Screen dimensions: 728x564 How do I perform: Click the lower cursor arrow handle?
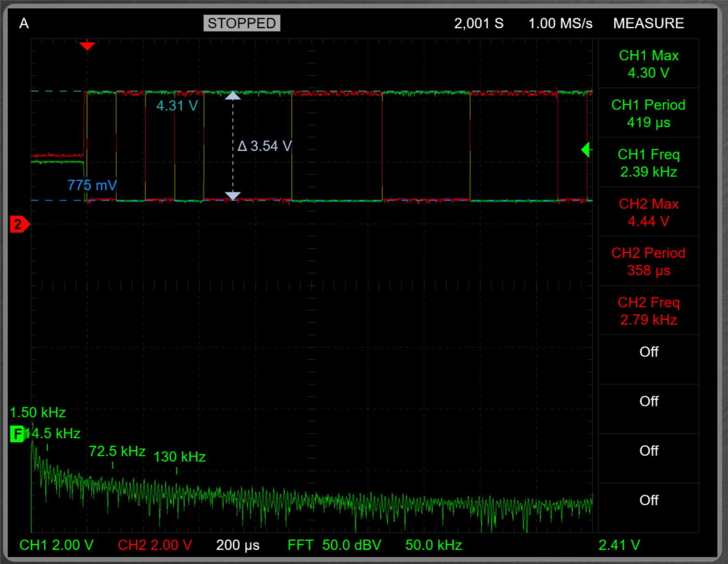pos(233,195)
